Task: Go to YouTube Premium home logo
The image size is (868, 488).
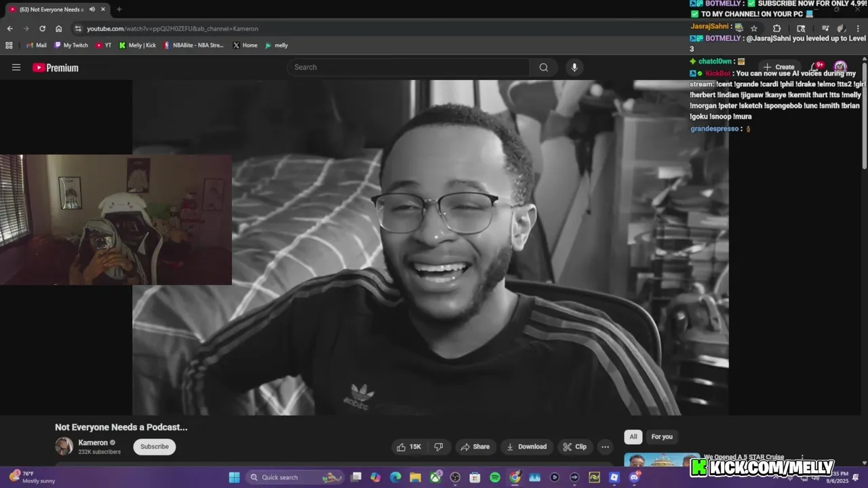Action: (56, 68)
